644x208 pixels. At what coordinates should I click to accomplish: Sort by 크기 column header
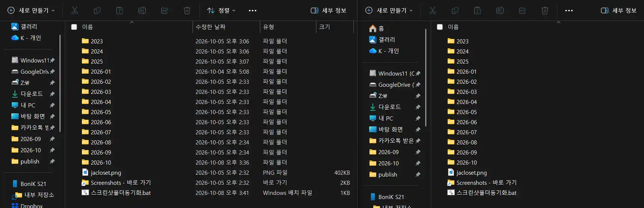325,27
